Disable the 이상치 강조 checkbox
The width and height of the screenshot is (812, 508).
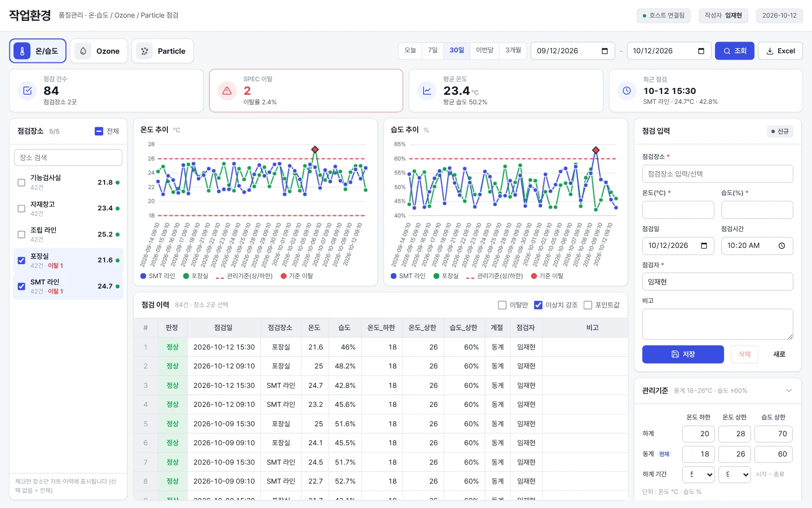[538, 305]
